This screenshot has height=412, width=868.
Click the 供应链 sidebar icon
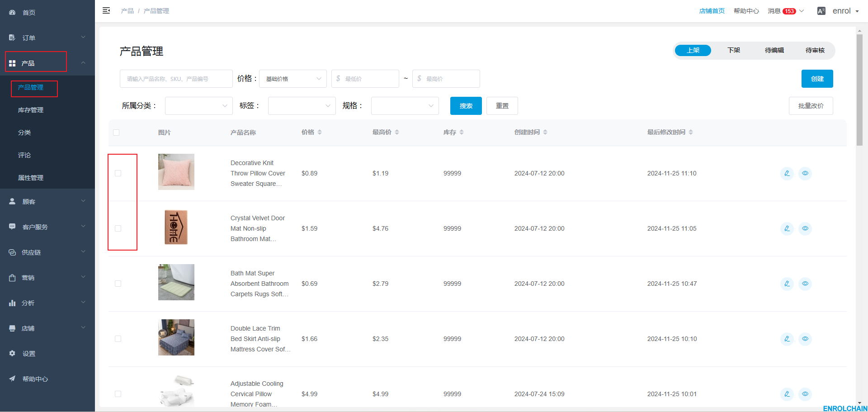[x=12, y=252]
